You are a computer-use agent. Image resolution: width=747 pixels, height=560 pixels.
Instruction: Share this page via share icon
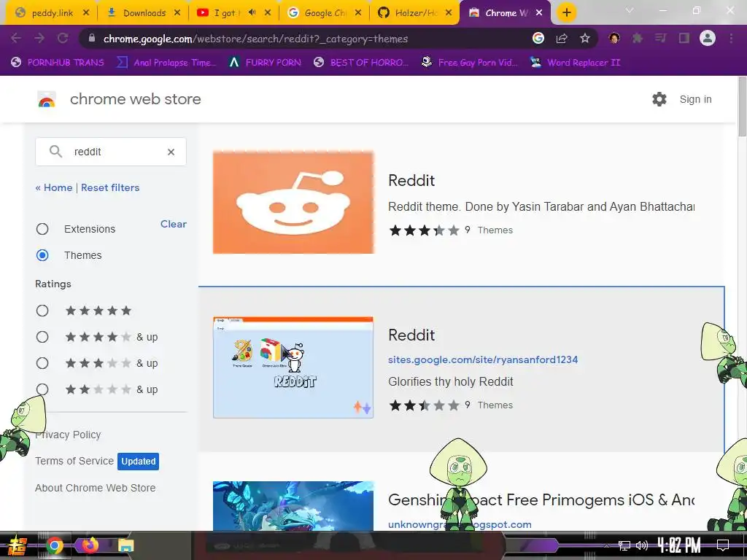tap(562, 38)
